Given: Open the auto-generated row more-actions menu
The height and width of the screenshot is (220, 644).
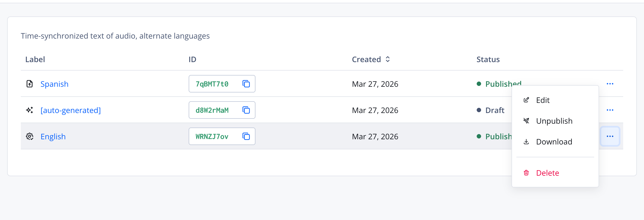Looking at the screenshot, I should tap(610, 110).
